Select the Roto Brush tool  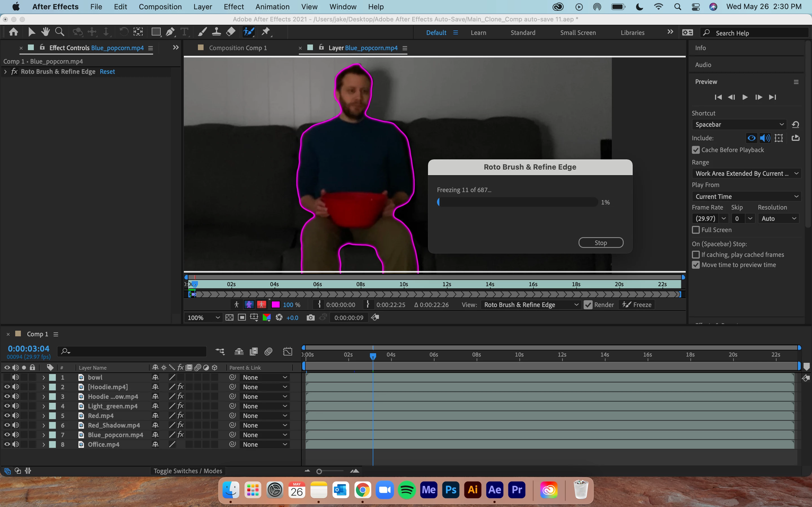click(249, 32)
